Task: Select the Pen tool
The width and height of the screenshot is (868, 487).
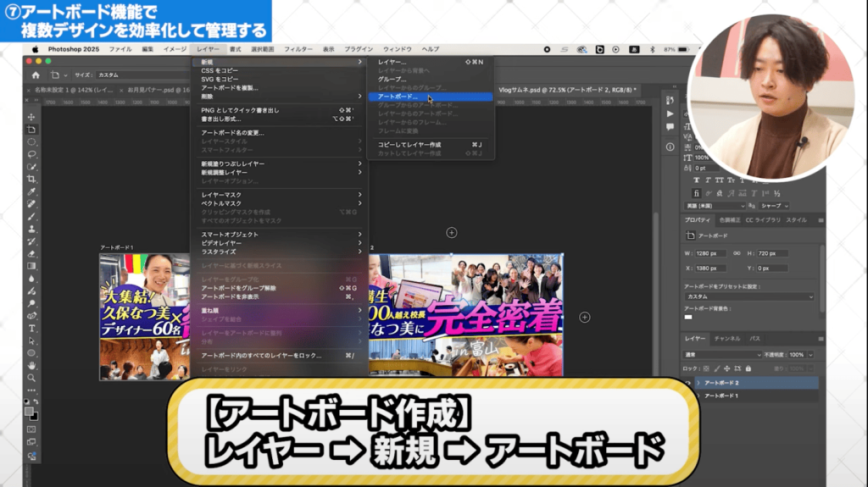Action: (x=31, y=315)
